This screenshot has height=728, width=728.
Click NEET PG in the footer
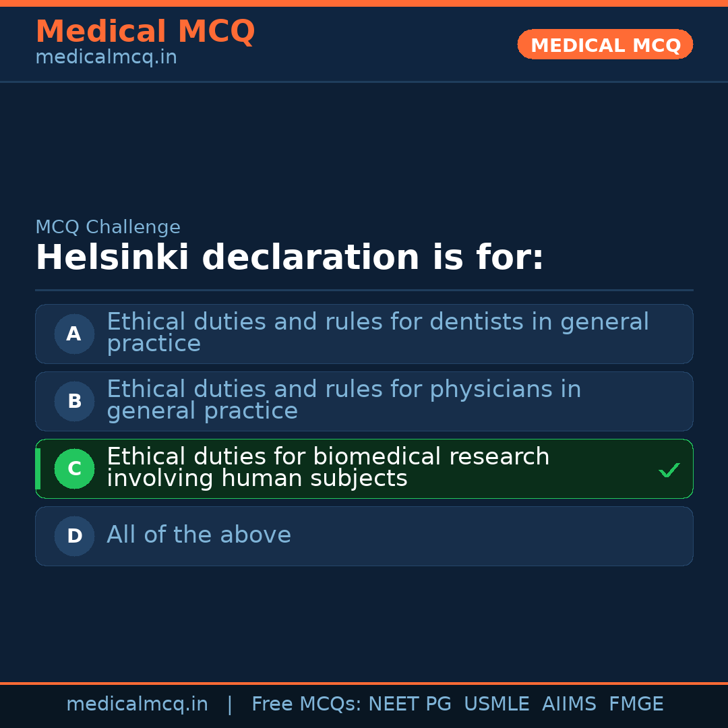point(410,704)
